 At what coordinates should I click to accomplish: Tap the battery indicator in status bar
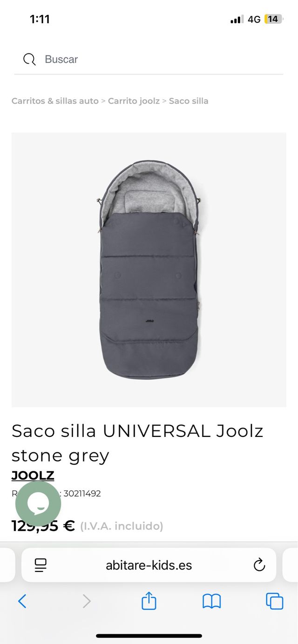point(273,19)
